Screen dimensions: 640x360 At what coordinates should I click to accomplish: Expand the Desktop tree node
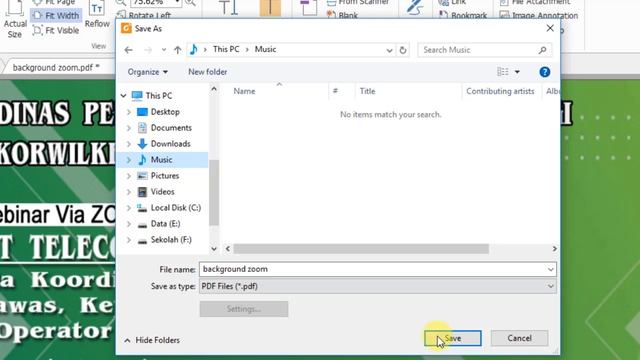[129, 112]
